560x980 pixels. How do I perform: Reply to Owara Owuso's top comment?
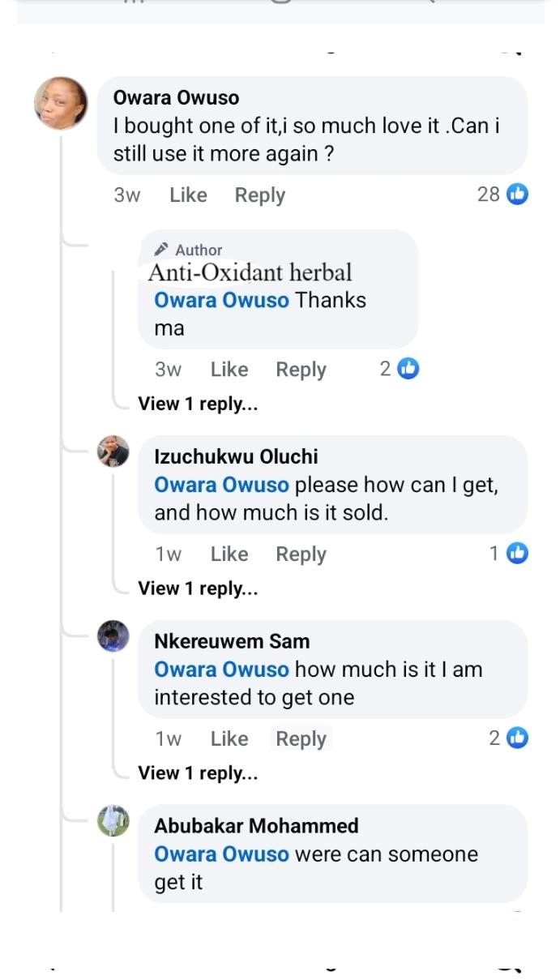[x=260, y=195]
